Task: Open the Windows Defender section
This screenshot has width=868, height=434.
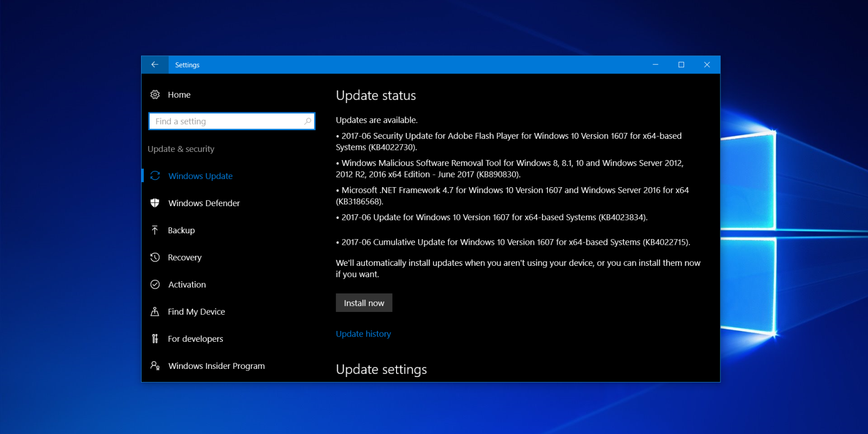Action: 204,203
